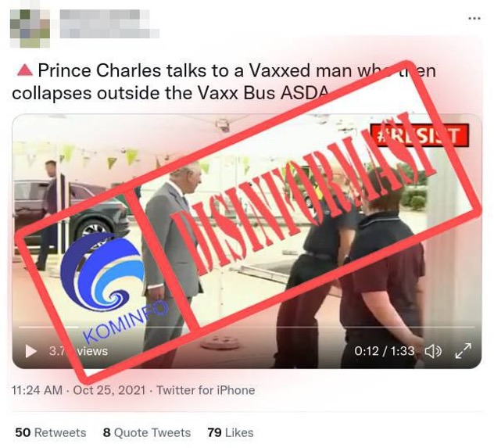The width and height of the screenshot is (494, 448).
Task: Click the video views counter
Action: coord(78,351)
